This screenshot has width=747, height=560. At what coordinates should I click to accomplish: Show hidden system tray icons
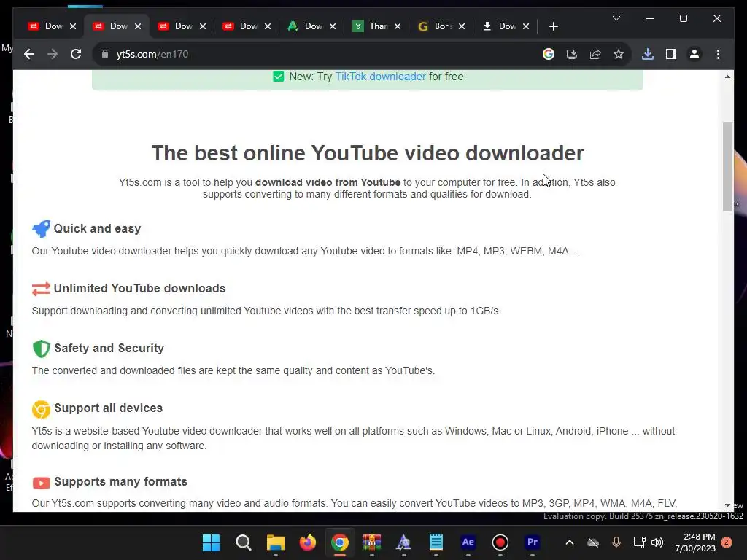tap(569, 542)
